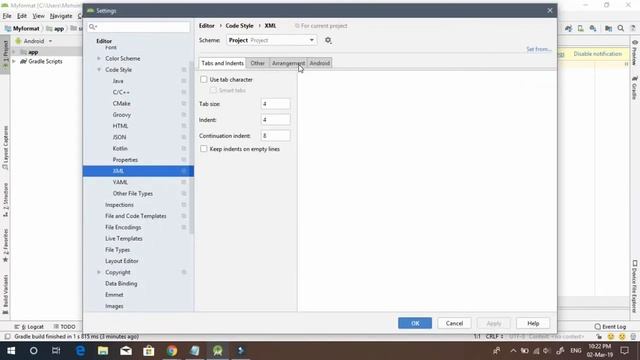Screen dimensions: 640x360
Task: Switch to the Arrangement tab
Action: [288, 63]
